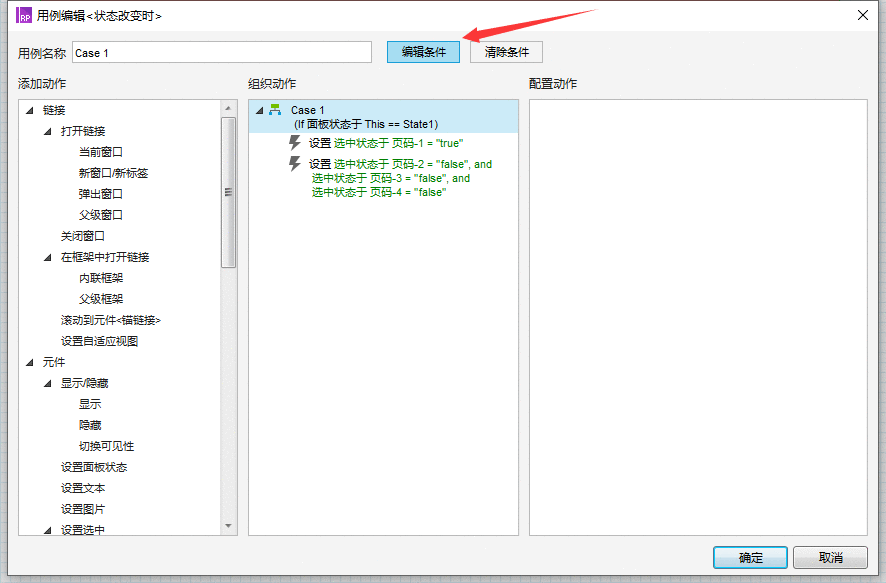This screenshot has width=886, height=583.
Task: Collapse the 设置选中 subgroup
Action: (x=48, y=530)
